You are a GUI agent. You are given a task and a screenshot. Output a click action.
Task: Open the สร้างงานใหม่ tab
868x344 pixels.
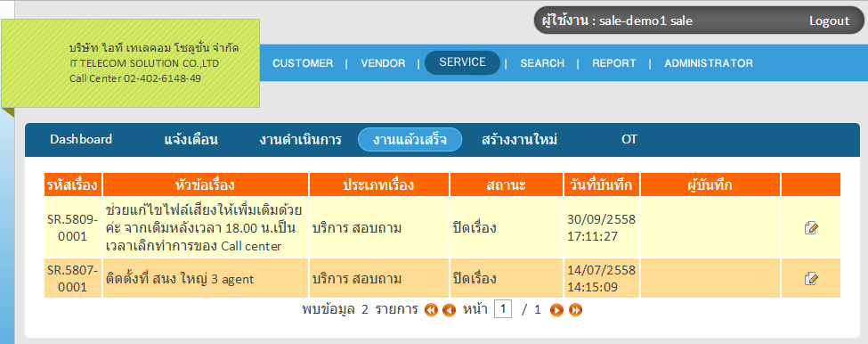point(519,140)
